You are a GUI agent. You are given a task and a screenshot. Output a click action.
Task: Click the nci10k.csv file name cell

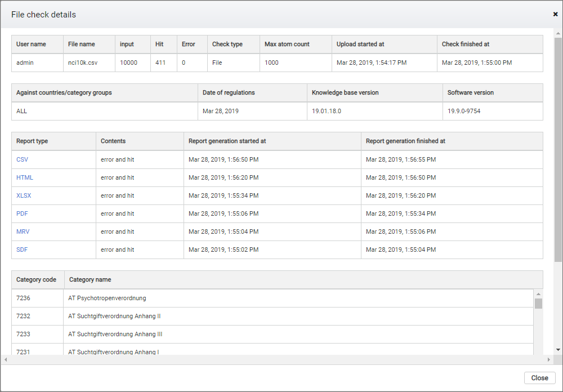pyautogui.click(x=82, y=63)
